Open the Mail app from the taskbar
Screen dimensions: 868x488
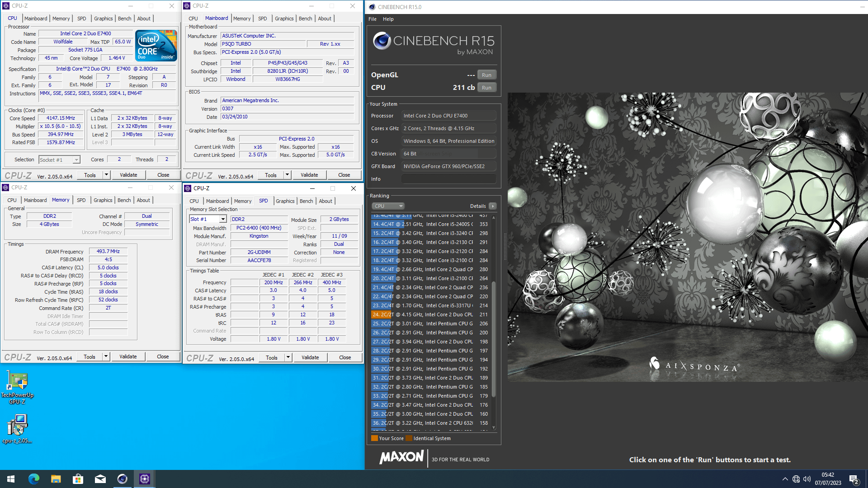(x=100, y=479)
